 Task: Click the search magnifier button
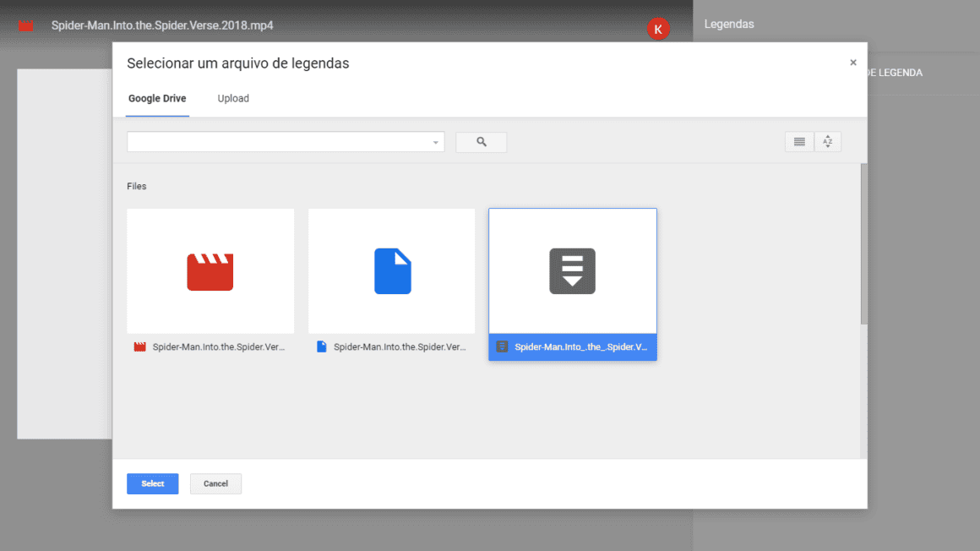pyautogui.click(x=481, y=142)
